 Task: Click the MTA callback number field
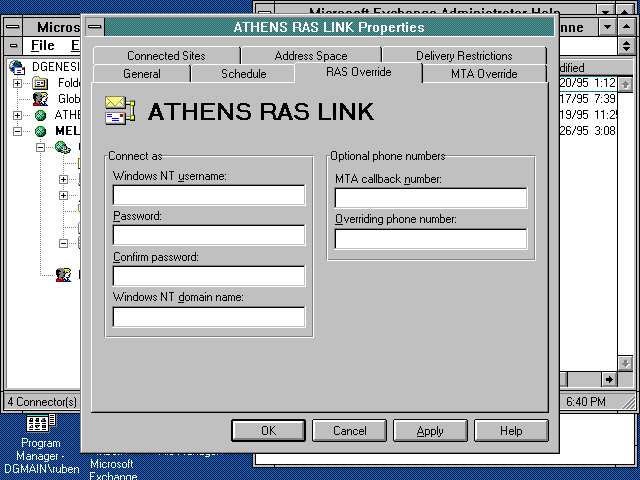(x=431, y=198)
